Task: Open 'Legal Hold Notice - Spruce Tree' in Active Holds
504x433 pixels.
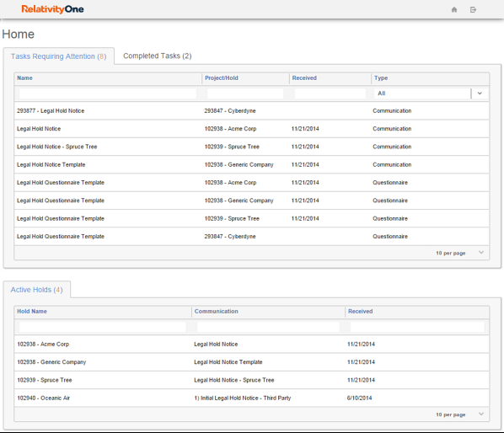Action: click(x=234, y=380)
